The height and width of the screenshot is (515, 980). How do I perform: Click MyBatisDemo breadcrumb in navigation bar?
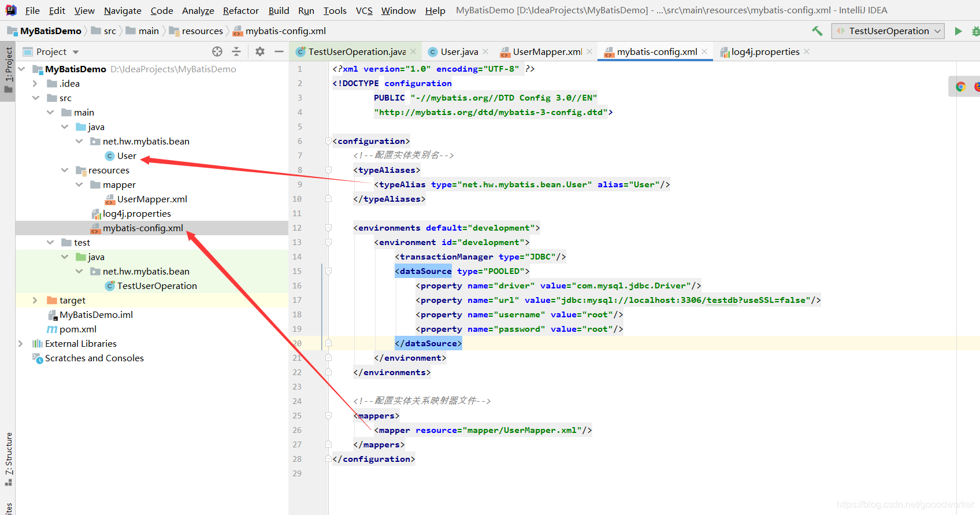coord(51,31)
